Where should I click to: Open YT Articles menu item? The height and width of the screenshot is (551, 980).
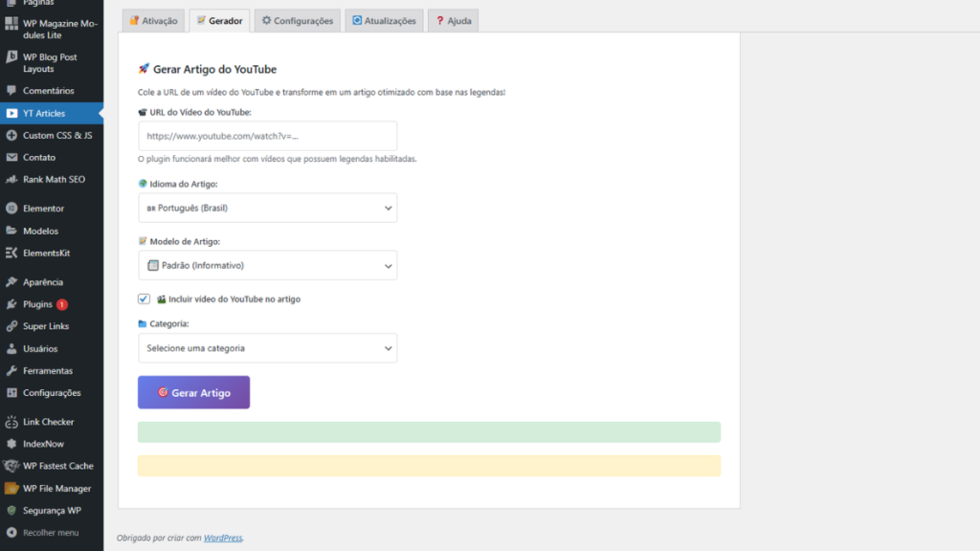click(x=52, y=113)
